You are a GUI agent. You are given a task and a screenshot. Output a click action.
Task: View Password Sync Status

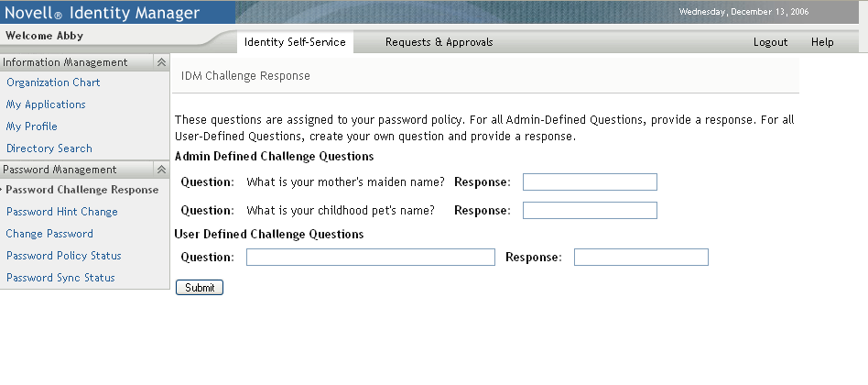(60, 278)
